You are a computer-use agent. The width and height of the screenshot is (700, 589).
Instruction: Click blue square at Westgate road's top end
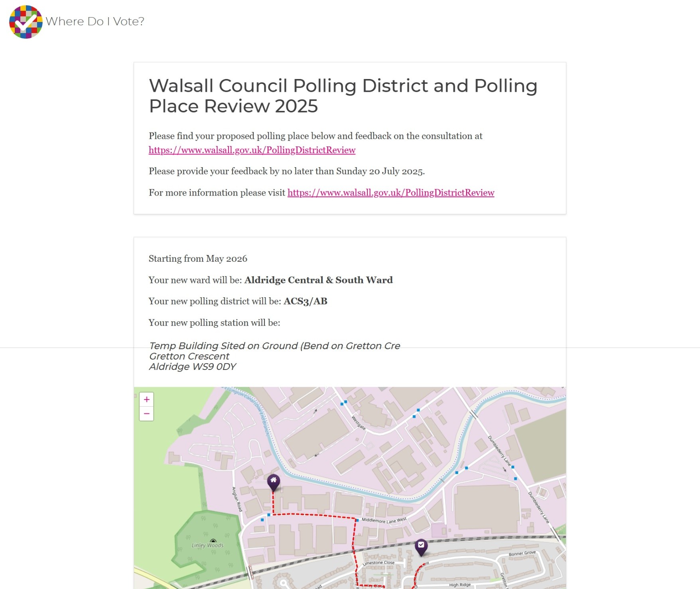(345, 402)
